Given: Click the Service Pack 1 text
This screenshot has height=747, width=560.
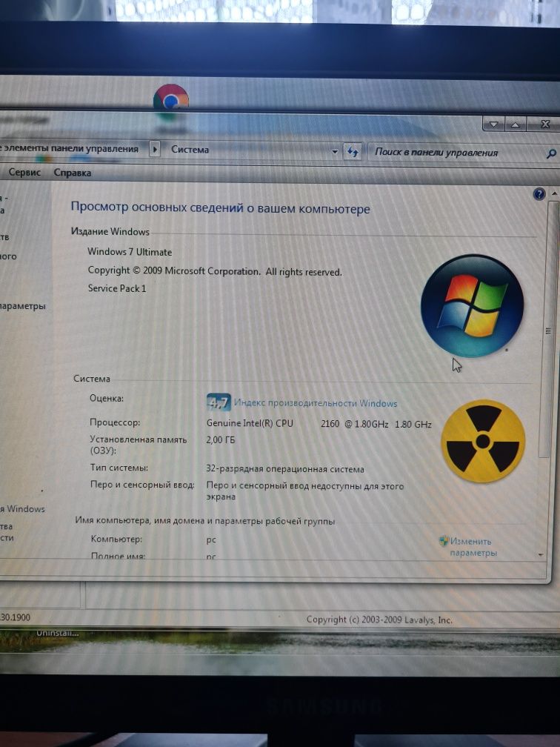Looking at the screenshot, I should point(117,288).
